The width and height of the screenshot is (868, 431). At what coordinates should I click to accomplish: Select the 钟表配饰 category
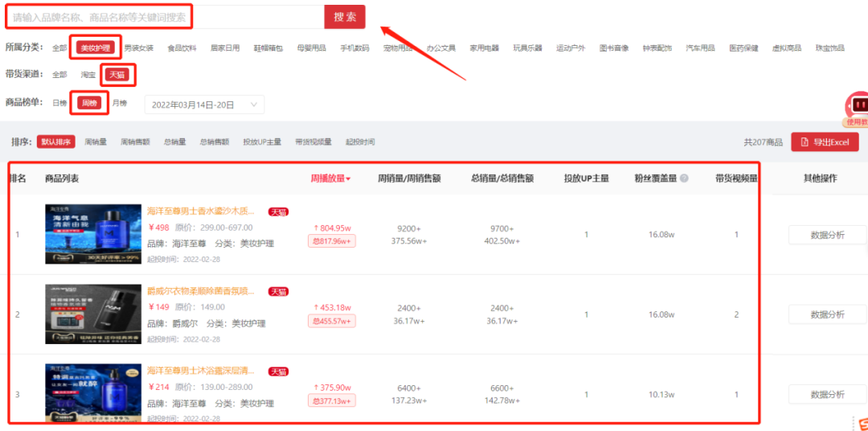[657, 48]
